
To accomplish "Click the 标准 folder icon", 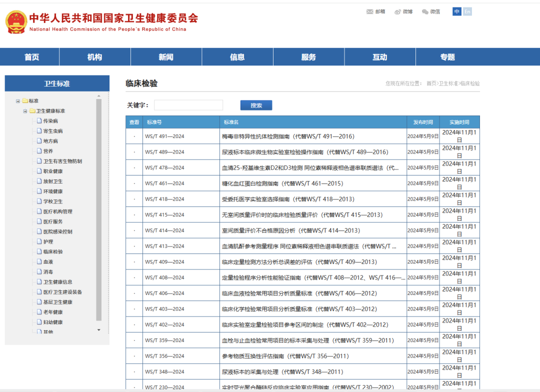I will pyautogui.click(x=25, y=100).
